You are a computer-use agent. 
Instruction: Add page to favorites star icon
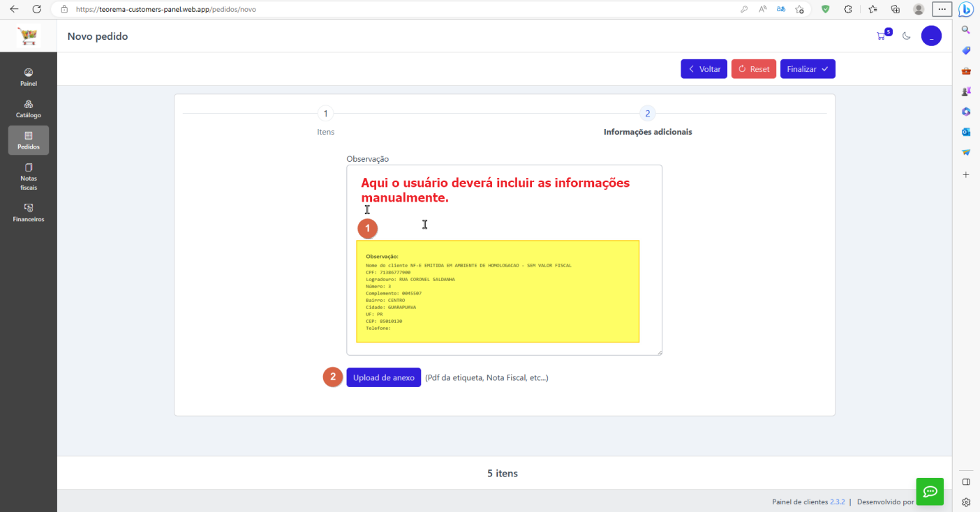click(800, 10)
